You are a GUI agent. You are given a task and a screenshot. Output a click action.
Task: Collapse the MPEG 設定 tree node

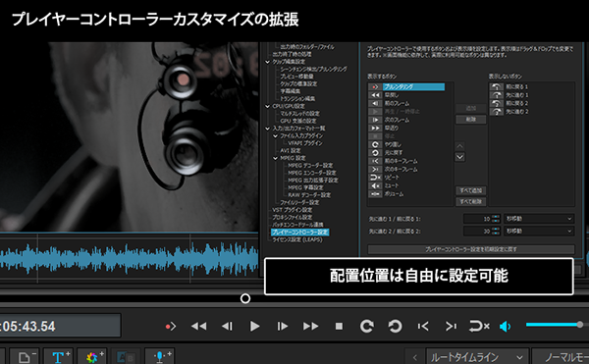[275, 158]
